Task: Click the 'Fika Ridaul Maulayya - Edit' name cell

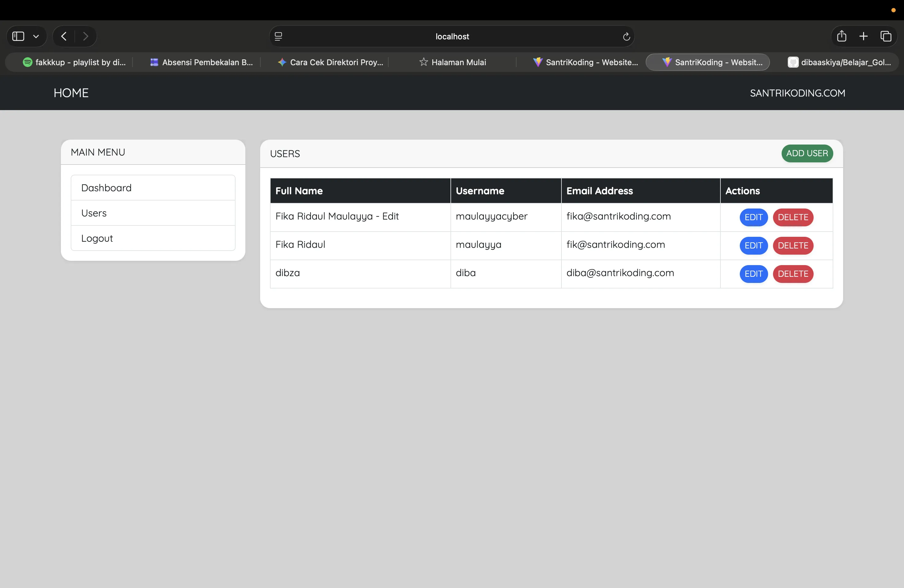Action: pyautogui.click(x=360, y=217)
